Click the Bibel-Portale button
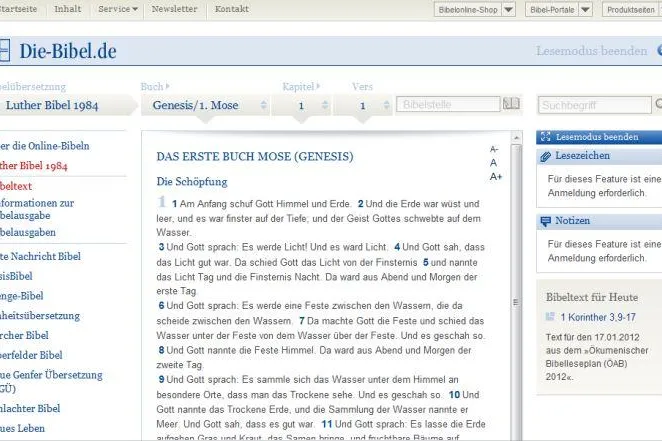Viewport: 662px width, 441px height. pyautogui.click(x=552, y=9)
